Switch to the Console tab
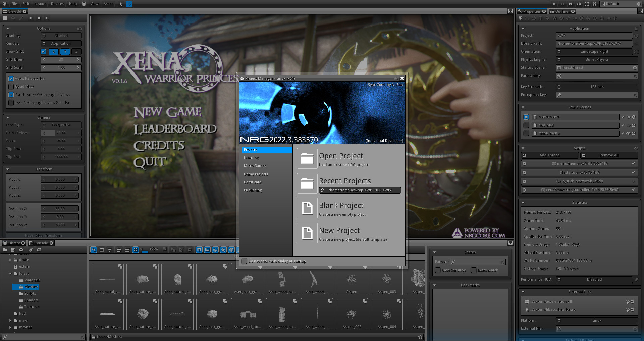This screenshot has height=341, width=644. tap(41, 243)
